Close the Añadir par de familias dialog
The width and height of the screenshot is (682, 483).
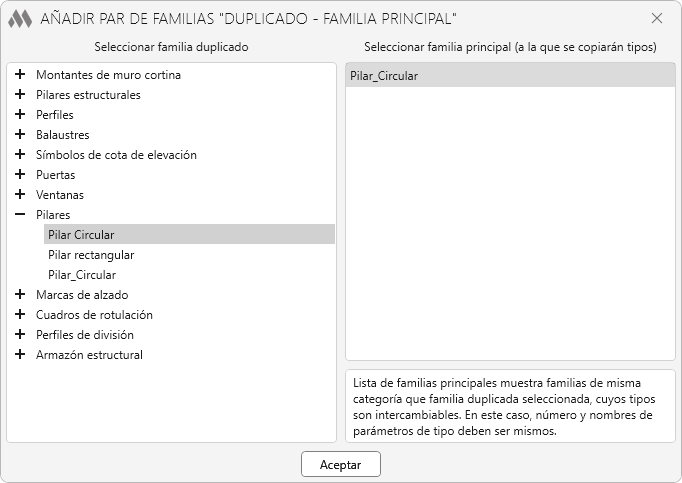click(x=657, y=18)
